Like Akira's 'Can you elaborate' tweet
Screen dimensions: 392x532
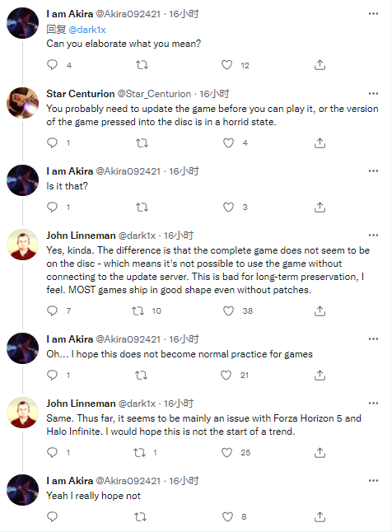point(226,65)
